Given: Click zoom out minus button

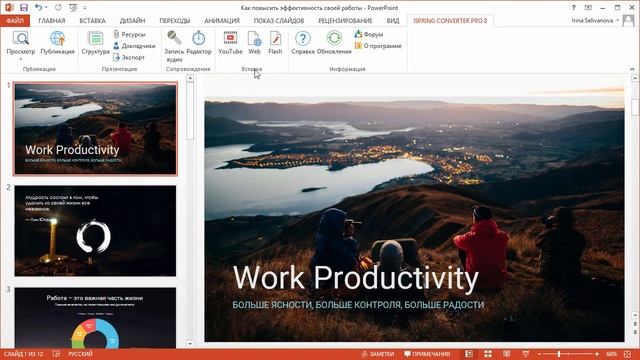Looking at the screenshot, I should [539, 354].
